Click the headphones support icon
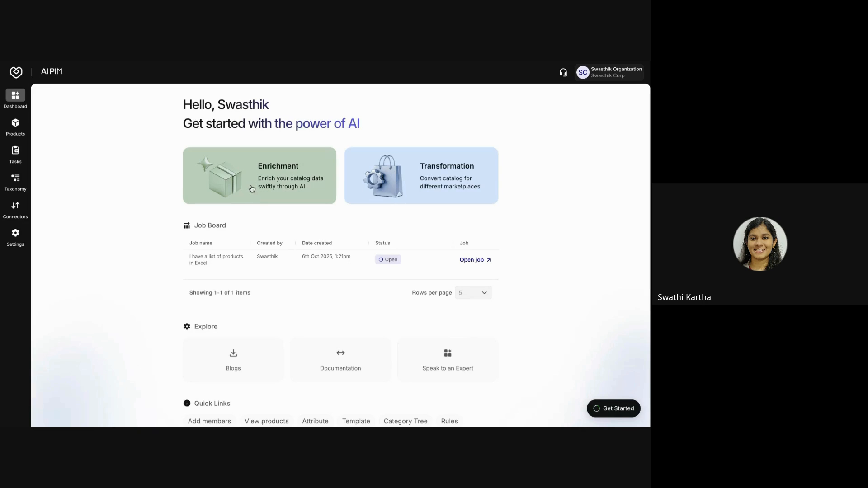The height and width of the screenshot is (488, 868). click(563, 72)
